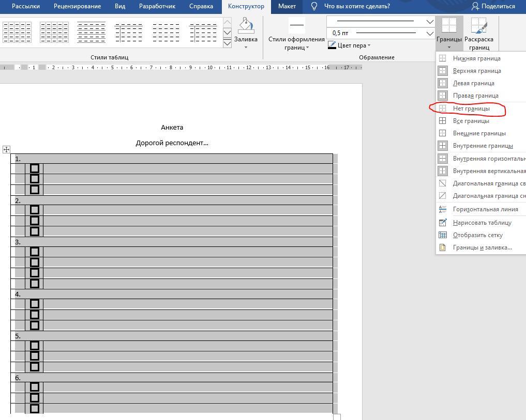Choose Внешние границы option
This screenshot has width=526, height=420.
coord(480,133)
